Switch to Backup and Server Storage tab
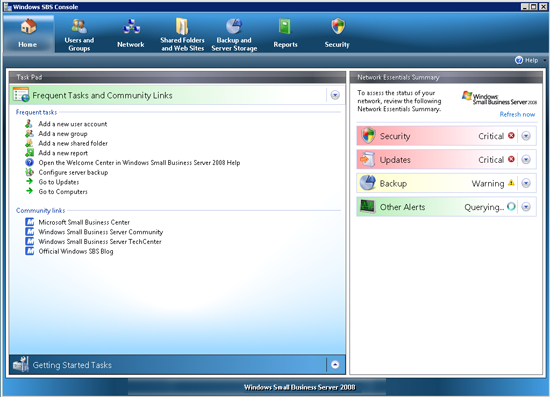The width and height of the screenshot is (550, 397). click(234, 34)
